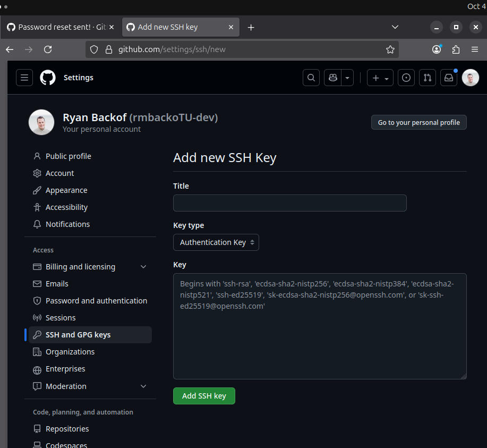Expand the Copilot dropdown arrow
The width and height of the screenshot is (487, 448).
coord(347,78)
